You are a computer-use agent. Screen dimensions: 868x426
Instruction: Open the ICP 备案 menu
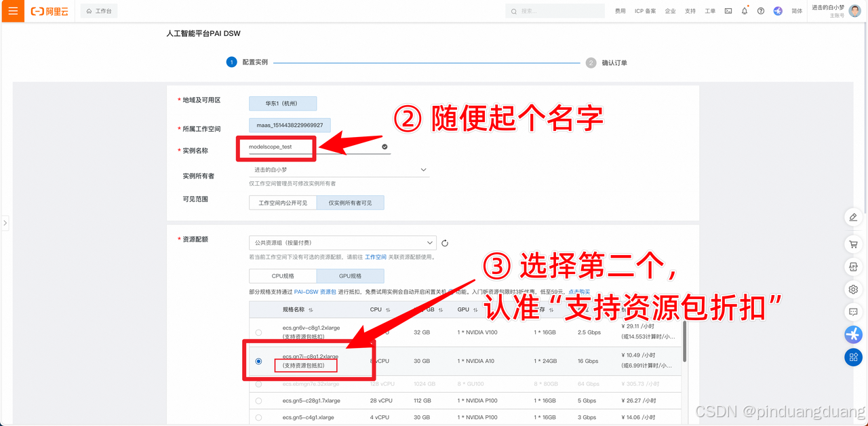pyautogui.click(x=645, y=11)
